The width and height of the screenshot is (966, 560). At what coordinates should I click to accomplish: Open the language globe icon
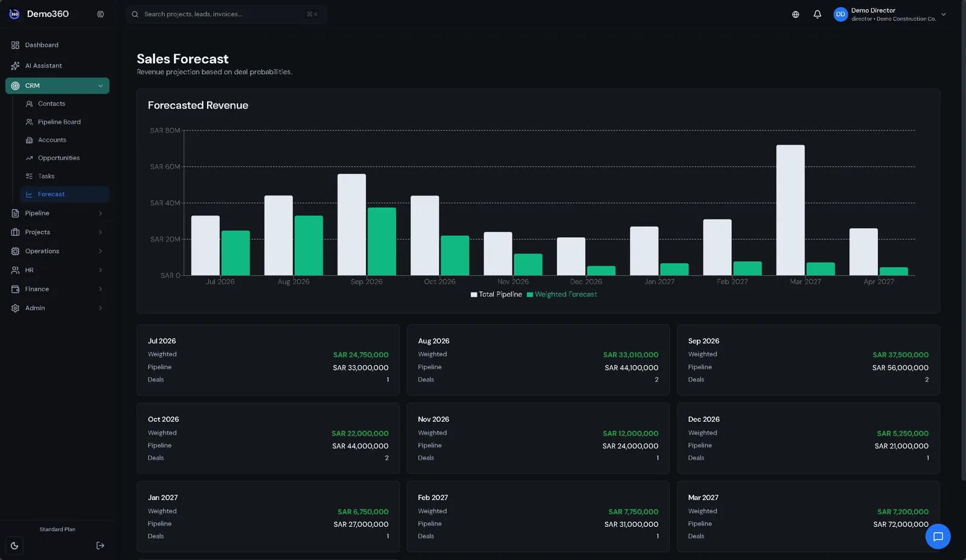(x=796, y=14)
